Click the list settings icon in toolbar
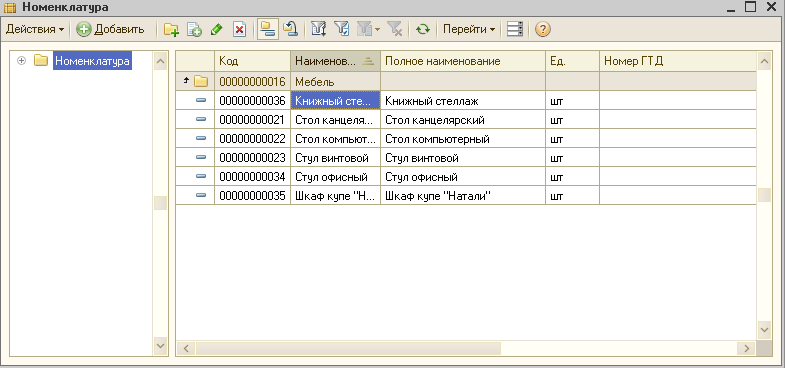This screenshot has height=368, width=785. pyautogui.click(x=515, y=30)
